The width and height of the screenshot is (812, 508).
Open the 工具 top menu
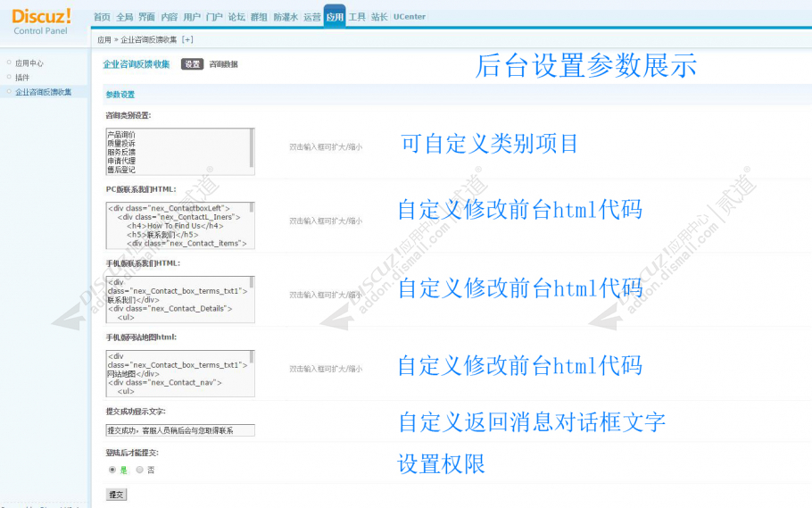[x=357, y=17]
